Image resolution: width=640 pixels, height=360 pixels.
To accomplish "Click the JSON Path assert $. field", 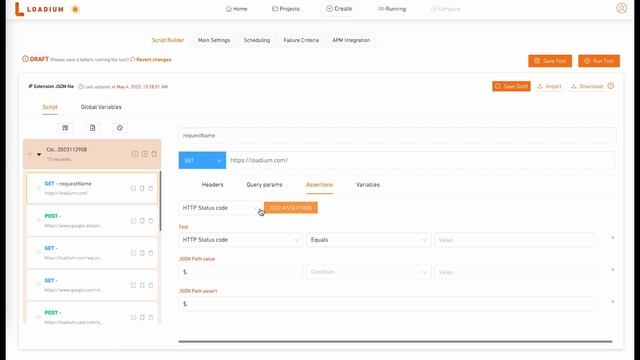I will point(387,304).
